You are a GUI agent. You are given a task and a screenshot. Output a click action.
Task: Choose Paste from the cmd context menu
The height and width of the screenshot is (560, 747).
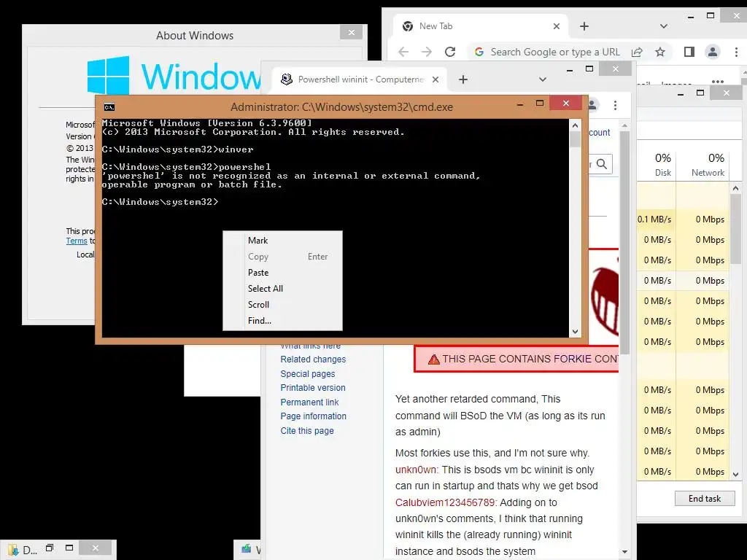258,273
